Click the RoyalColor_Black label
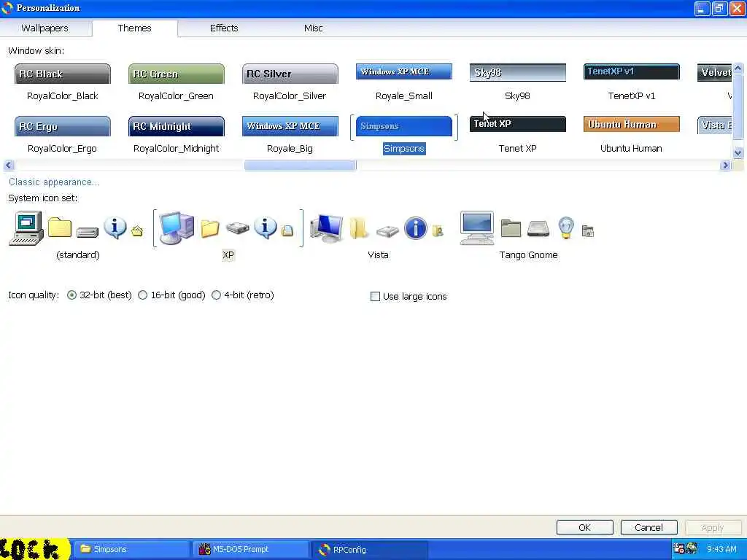Image resolution: width=747 pixels, height=560 pixels. (63, 96)
